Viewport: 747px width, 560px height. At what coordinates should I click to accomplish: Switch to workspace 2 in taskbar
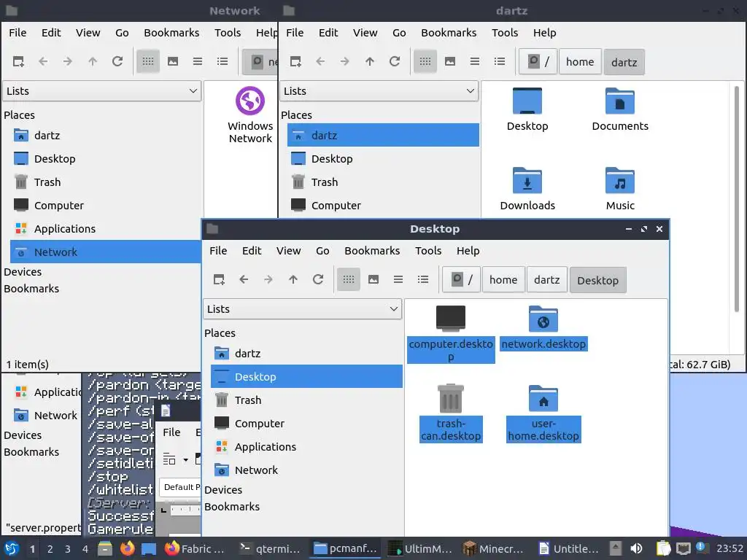click(x=50, y=549)
